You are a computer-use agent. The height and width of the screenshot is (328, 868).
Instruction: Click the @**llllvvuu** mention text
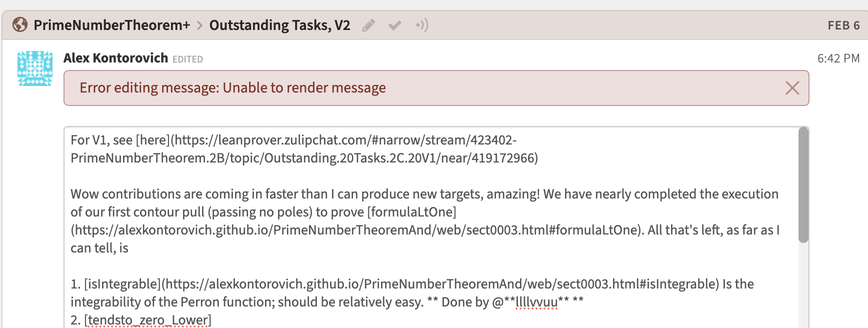coord(530,302)
